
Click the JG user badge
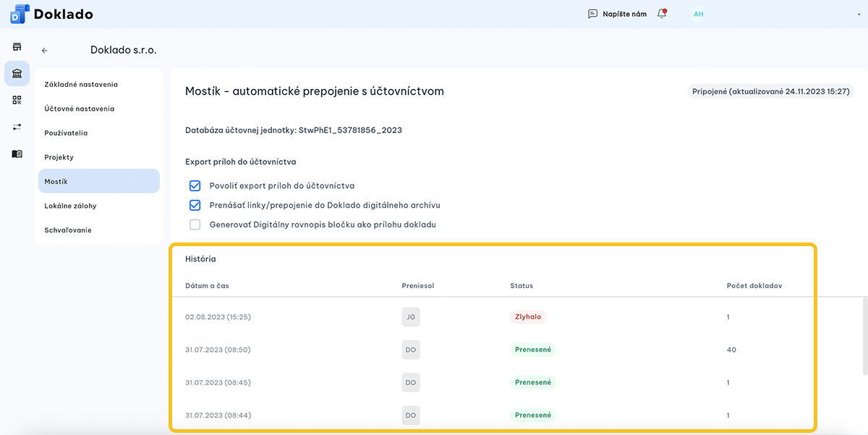pos(411,317)
